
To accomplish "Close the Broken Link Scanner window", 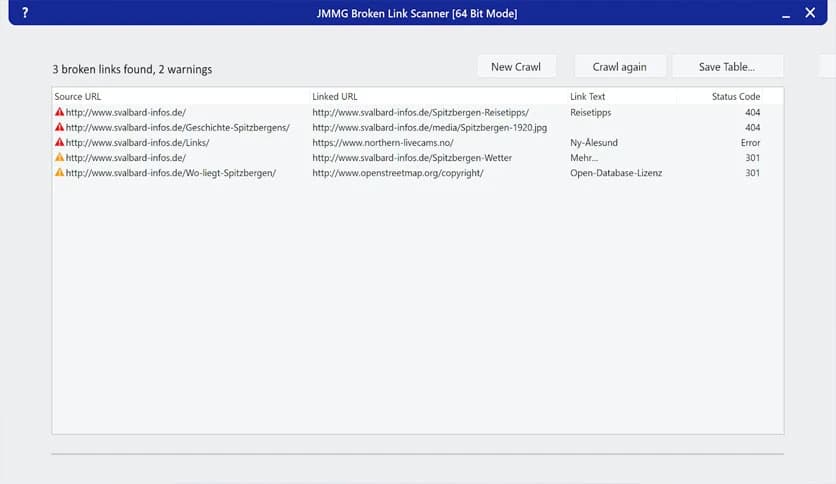I will click(810, 13).
